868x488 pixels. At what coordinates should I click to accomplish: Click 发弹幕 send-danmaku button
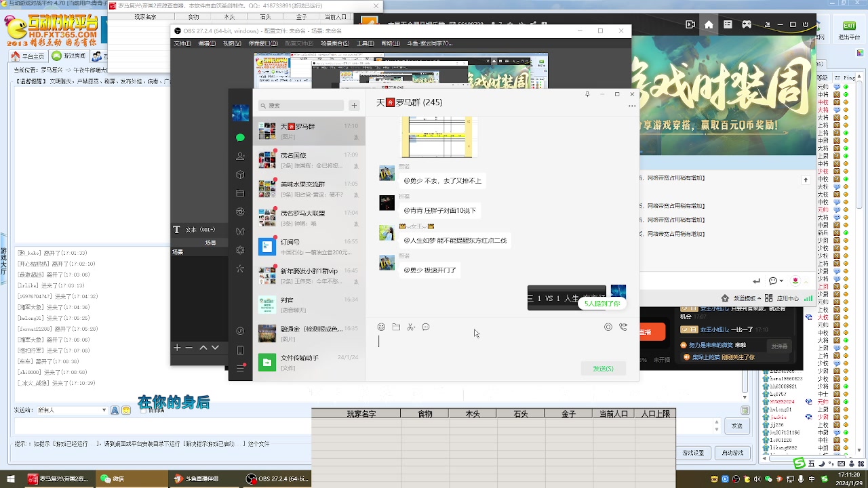(779, 346)
